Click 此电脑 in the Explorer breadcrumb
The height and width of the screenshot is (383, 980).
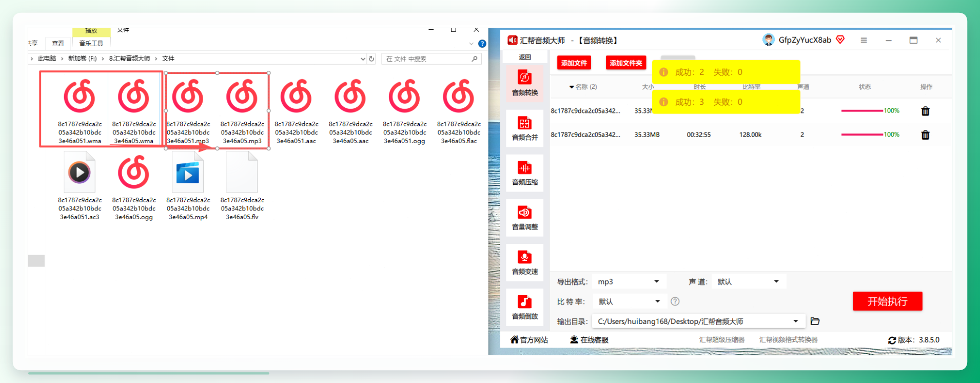pyautogui.click(x=47, y=59)
